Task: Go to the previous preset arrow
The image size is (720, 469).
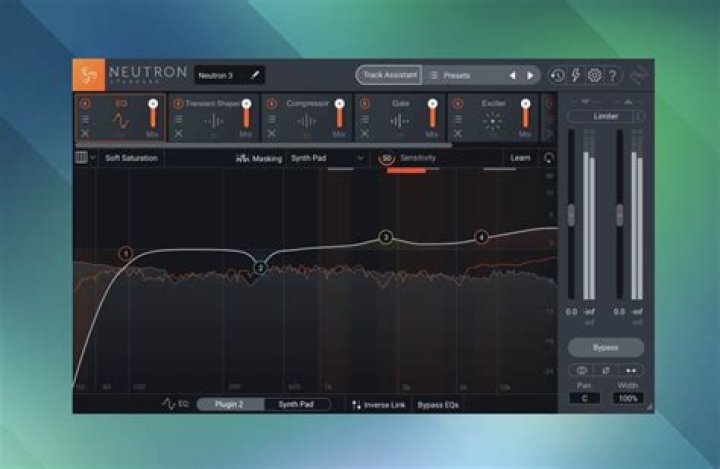Action: pos(512,75)
